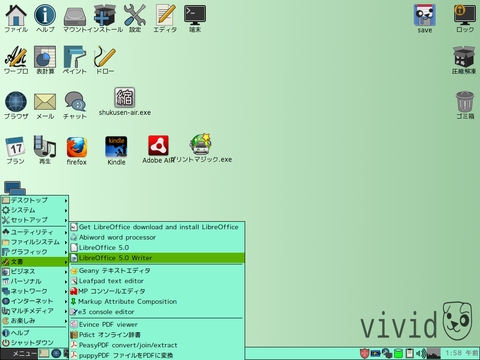The height and width of the screenshot is (360, 480).
Task: Expand the セットアップ submenu
Action: [35, 220]
